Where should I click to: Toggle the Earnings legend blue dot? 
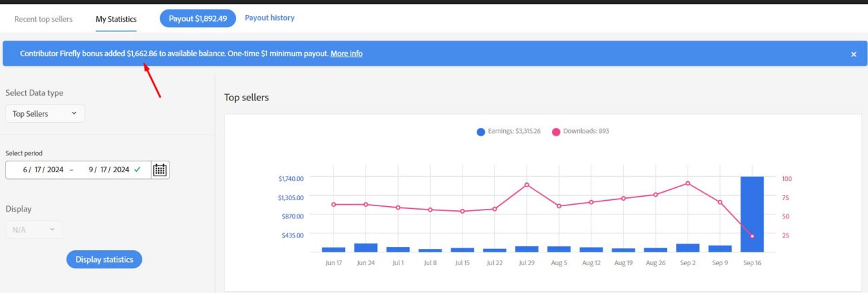(481, 132)
